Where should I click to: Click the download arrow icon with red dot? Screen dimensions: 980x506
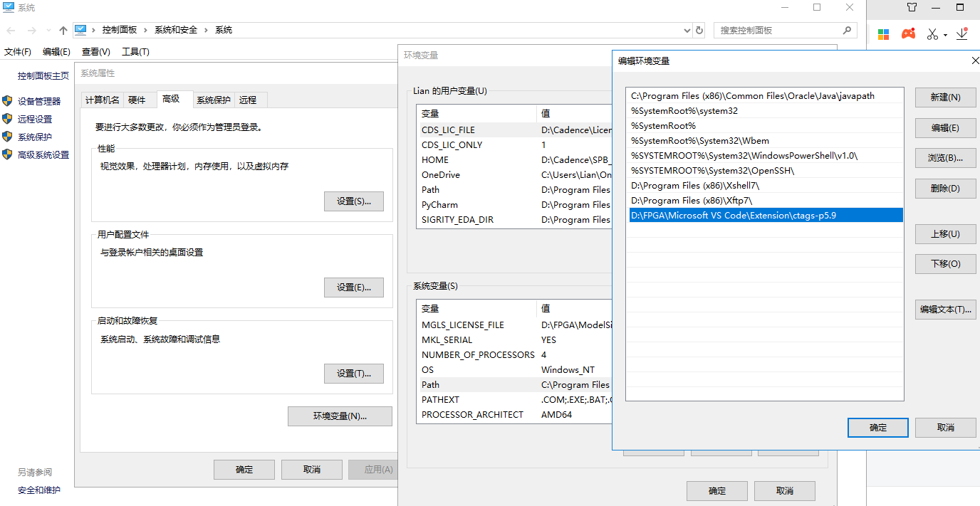tap(963, 33)
